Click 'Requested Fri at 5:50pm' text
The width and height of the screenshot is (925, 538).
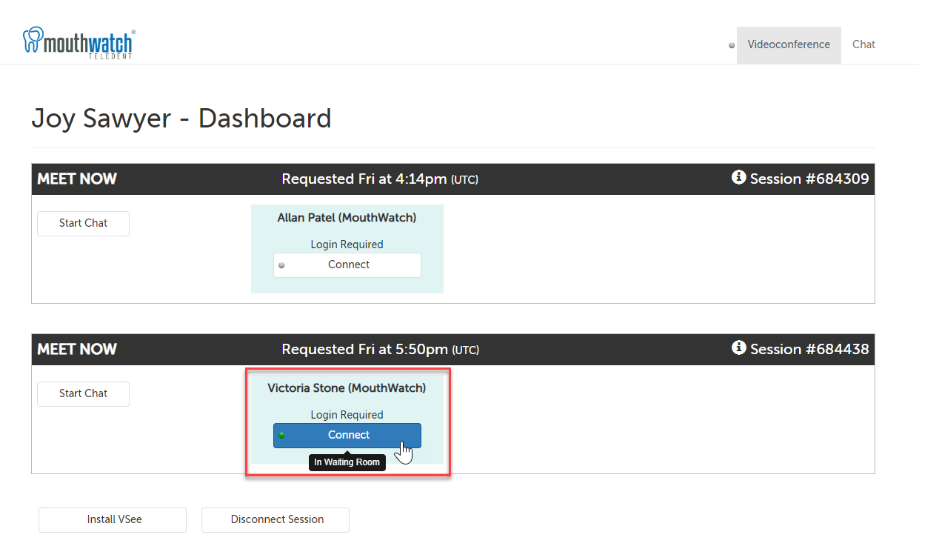(x=365, y=350)
